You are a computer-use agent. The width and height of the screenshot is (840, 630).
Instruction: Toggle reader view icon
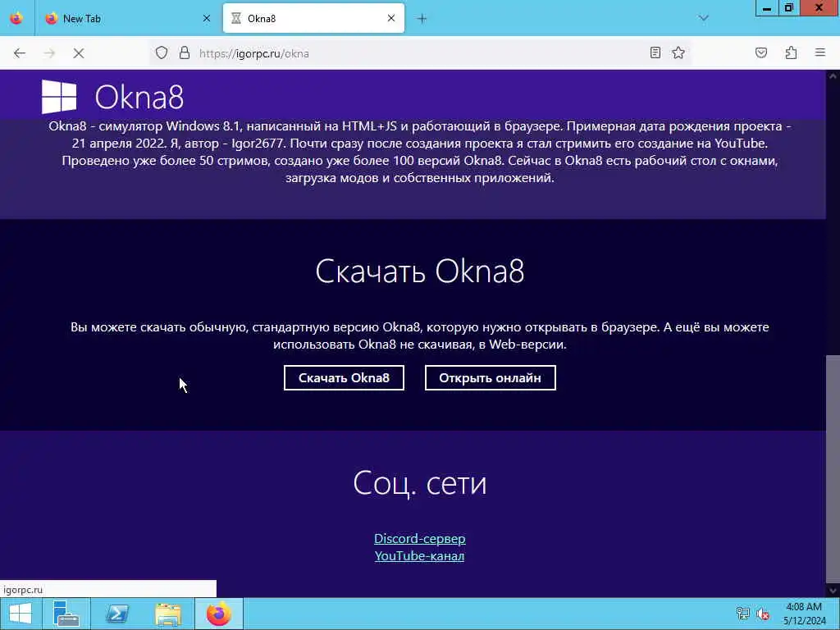[655, 52]
